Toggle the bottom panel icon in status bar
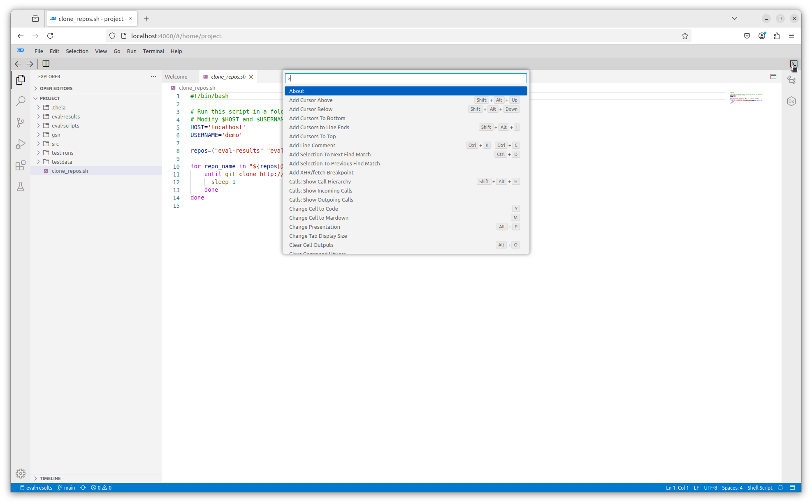This screenshot has height=504, width=812. point(792,488)
